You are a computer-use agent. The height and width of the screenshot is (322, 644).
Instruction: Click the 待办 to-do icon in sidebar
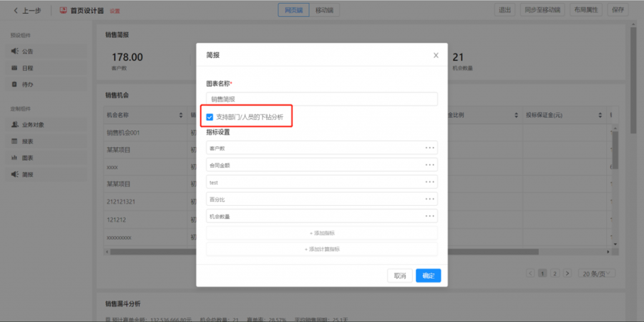click(14, 84)
